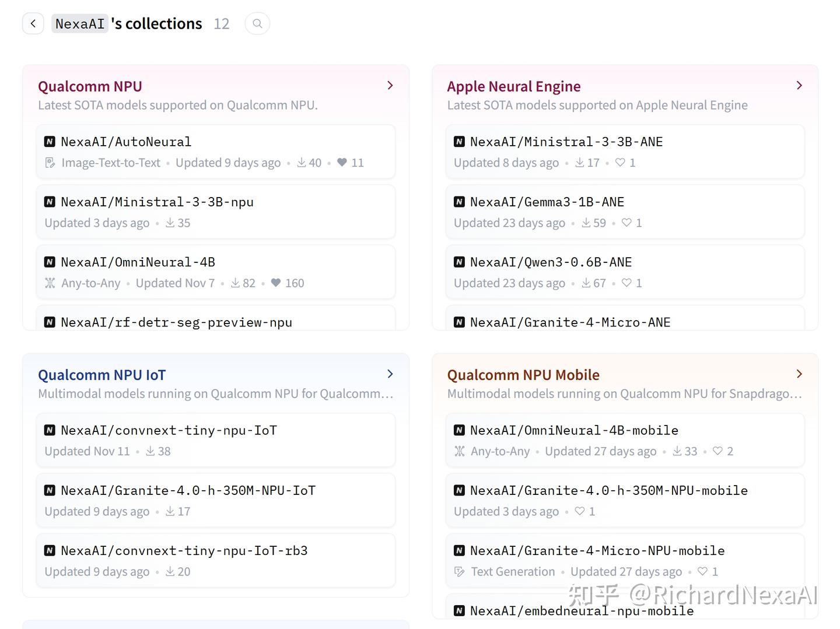This screenshot has height=629, width=840.
Task: Open the NexaAI/convnext-tiny-npu-IoT-rb3 model card
Action: click(184, 551)
